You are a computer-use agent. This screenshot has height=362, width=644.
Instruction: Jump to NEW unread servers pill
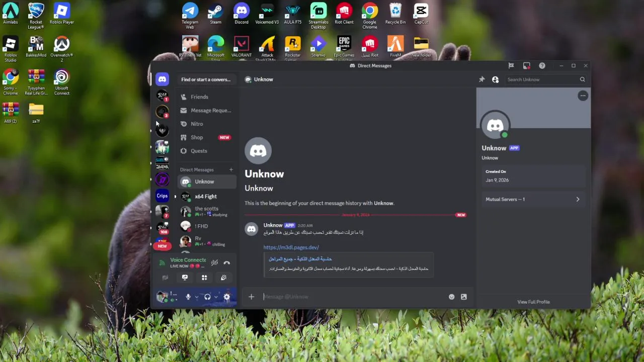162,246
